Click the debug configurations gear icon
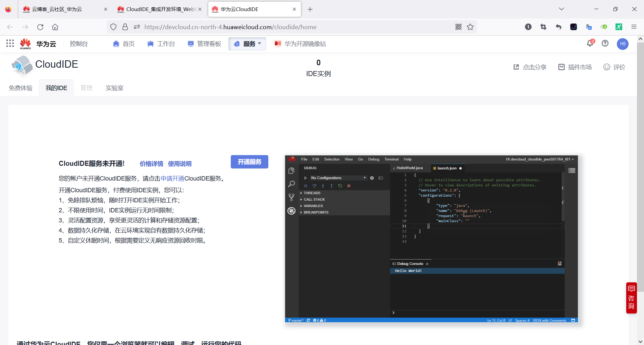The image size is (644, 345). pyautogui.click(x=372, y=178)
